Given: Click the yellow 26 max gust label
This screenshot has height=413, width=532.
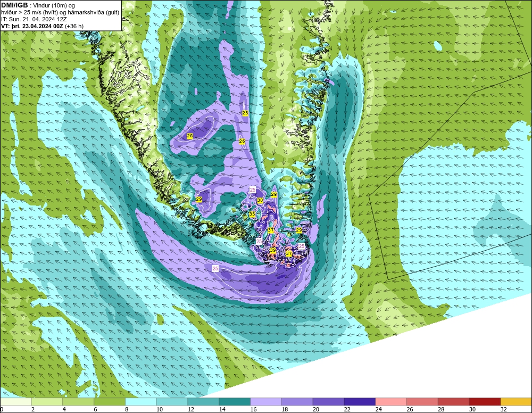Looking at the screenshot, I should coord(242,141).
